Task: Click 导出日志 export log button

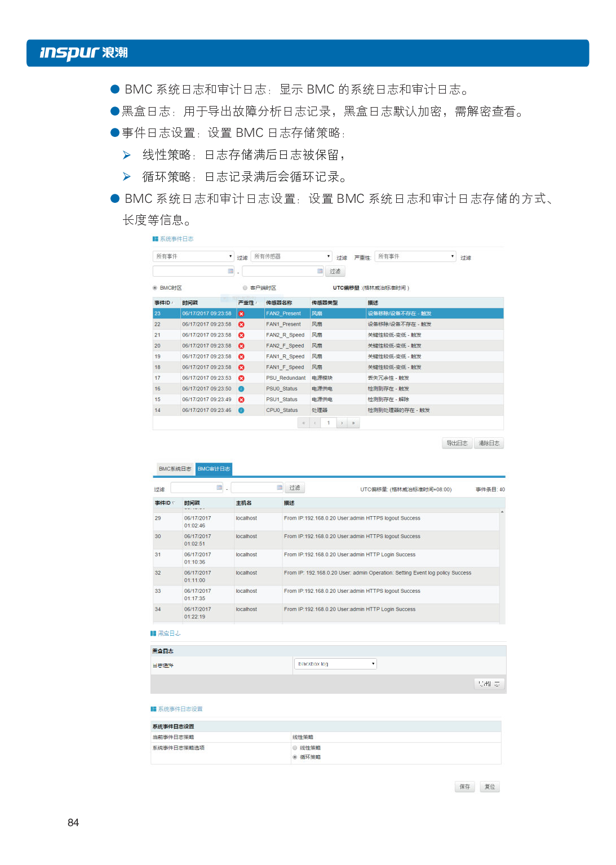Action: (457, 443)
